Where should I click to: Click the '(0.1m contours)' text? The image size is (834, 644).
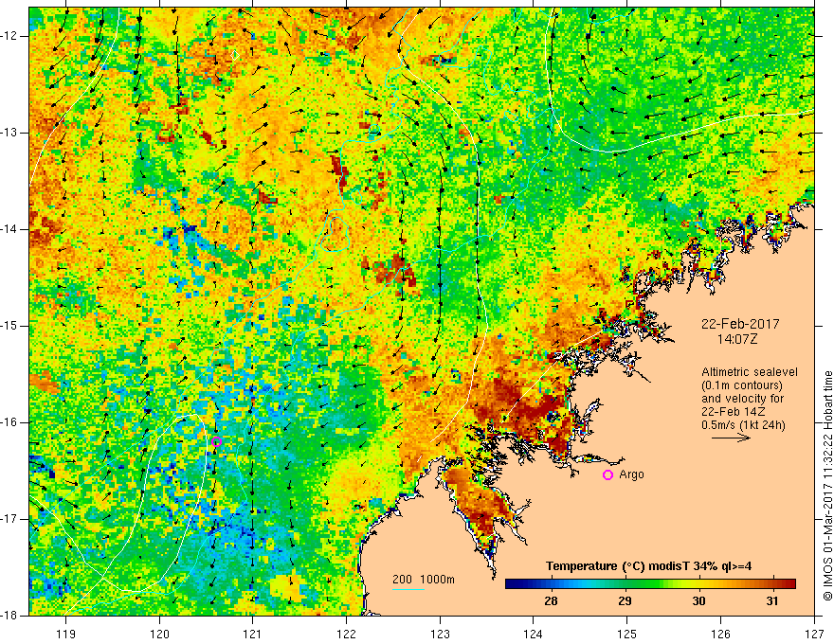click(742, 385)
